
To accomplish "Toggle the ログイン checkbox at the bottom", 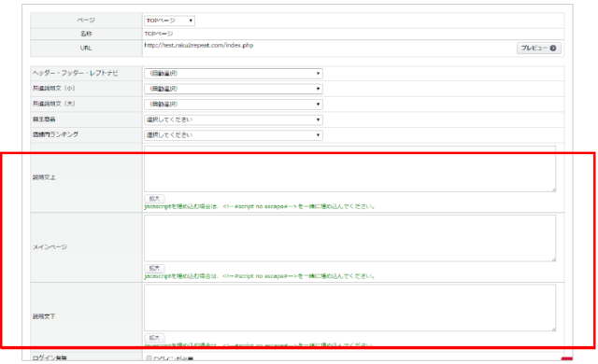I will [149, 357].
